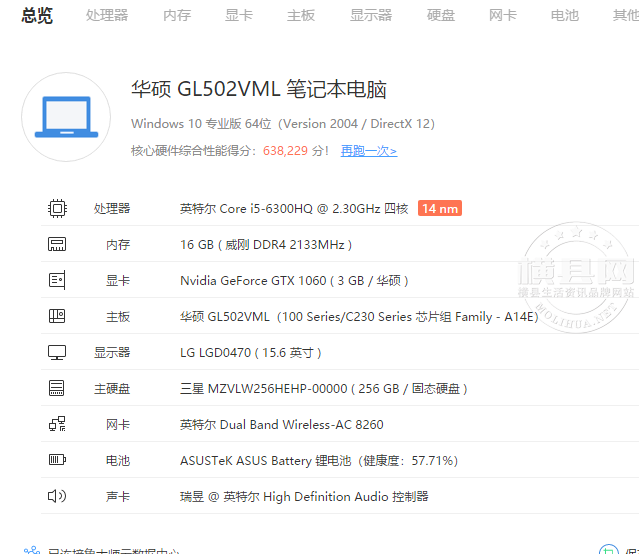Image resolution: width=639 pixels, height=554 pixels.
Task: Click the 网卡 row label
Action: pos(118,424)
